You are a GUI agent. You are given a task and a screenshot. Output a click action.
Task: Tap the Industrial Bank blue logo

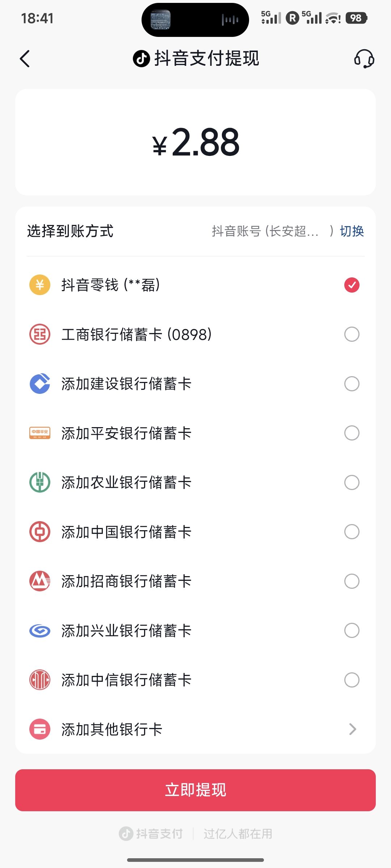40,631
